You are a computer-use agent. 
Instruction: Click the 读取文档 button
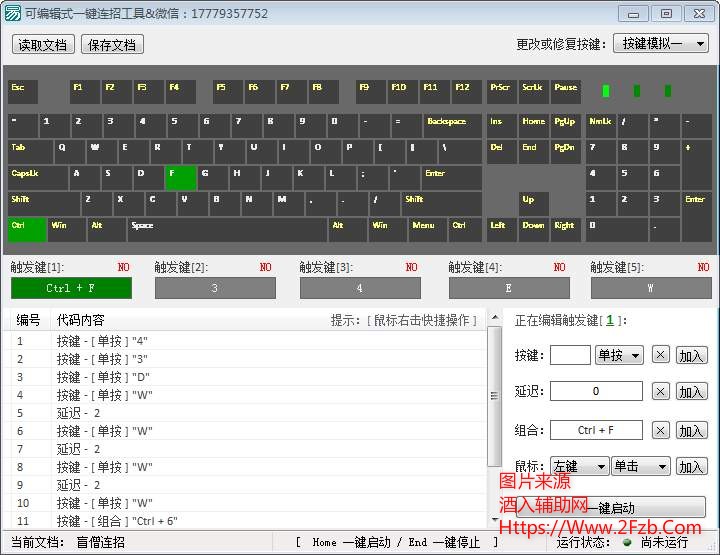tap(43, 45)
